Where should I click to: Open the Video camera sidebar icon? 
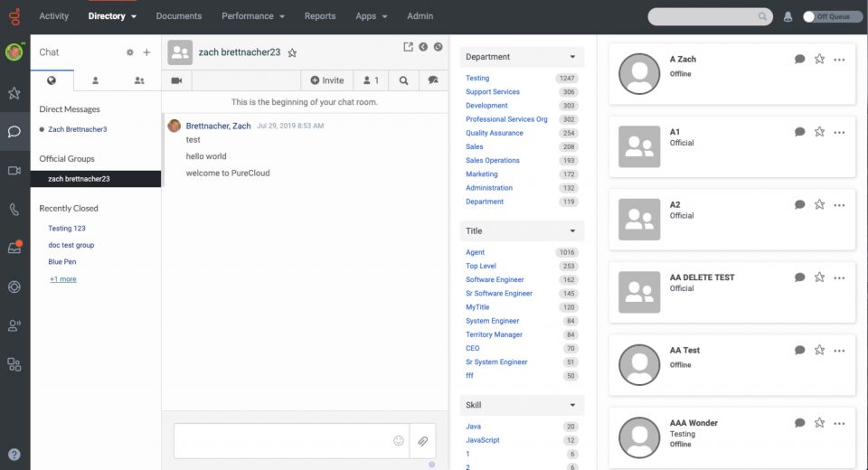tap(14, 171)
